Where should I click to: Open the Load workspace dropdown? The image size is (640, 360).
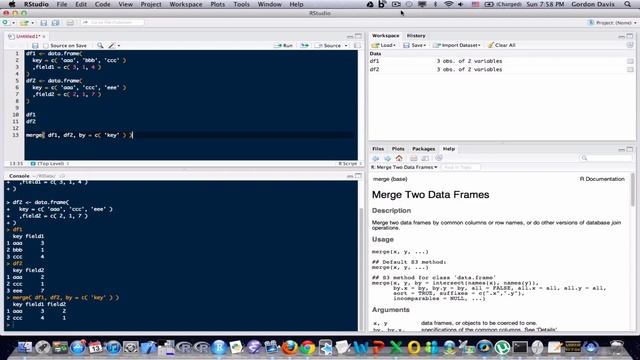click(x=384, y=45)
